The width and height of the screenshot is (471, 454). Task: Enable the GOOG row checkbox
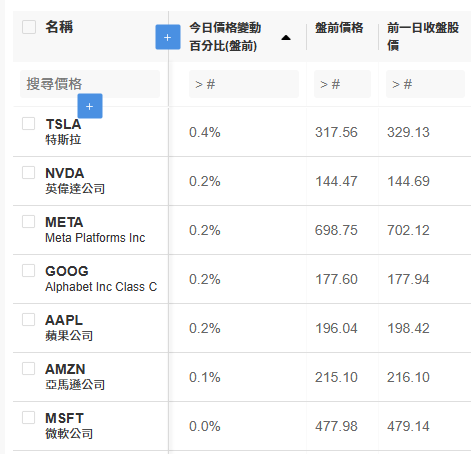pyautogui.click(x=28, y=270)
